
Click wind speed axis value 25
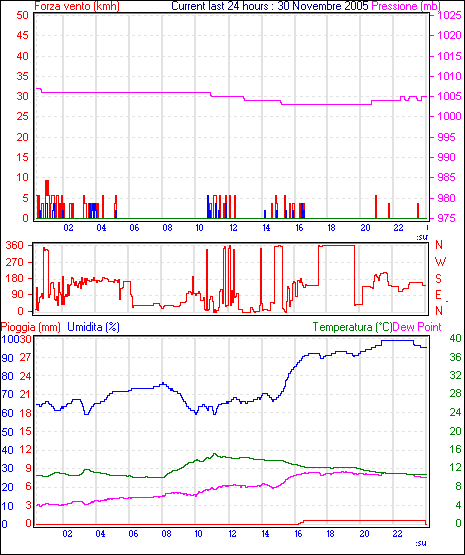[22, 116]
